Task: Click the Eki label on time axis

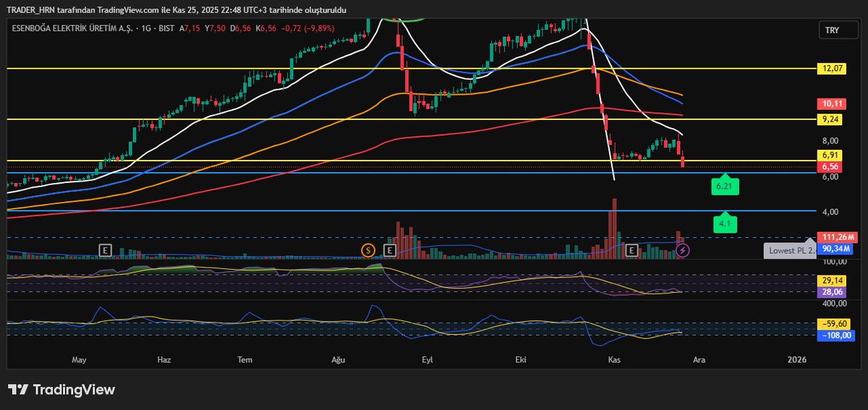Action: coord(519,359)
